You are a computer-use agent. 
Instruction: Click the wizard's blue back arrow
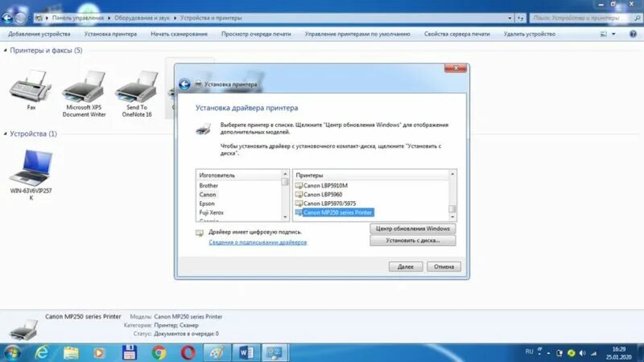point(184,84)
